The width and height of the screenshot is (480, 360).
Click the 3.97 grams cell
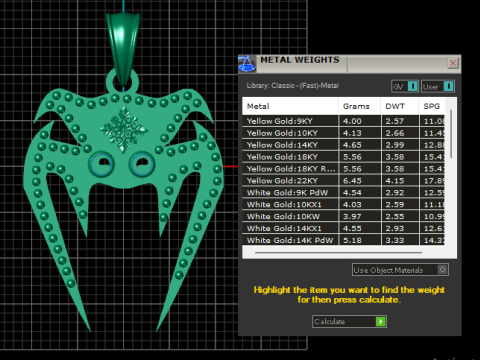359,216
